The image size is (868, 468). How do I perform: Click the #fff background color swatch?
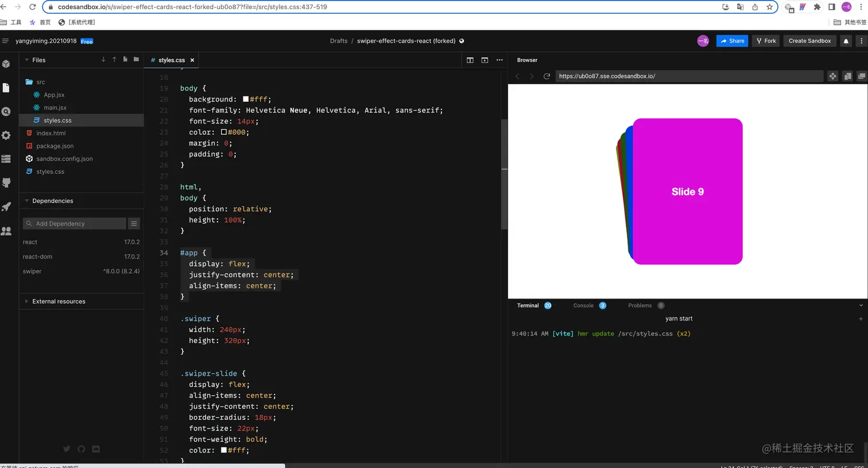(x=246, y=99)
